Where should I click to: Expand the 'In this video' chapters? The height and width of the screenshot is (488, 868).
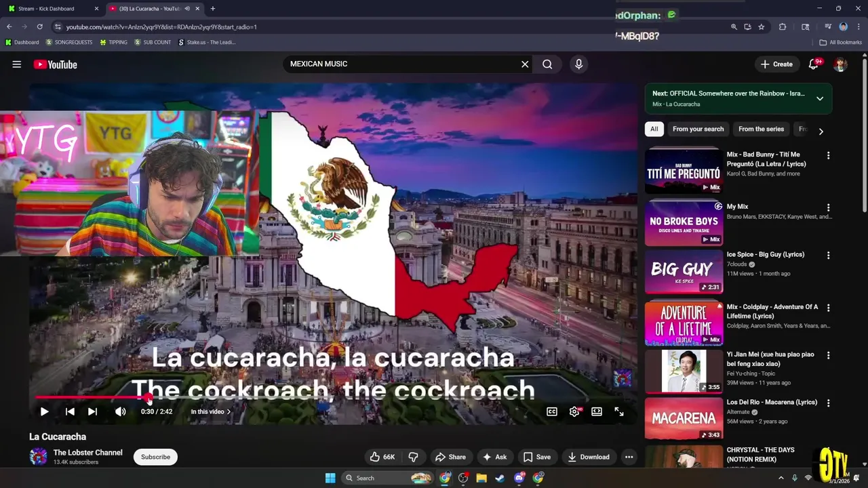[x=211, y=411]
